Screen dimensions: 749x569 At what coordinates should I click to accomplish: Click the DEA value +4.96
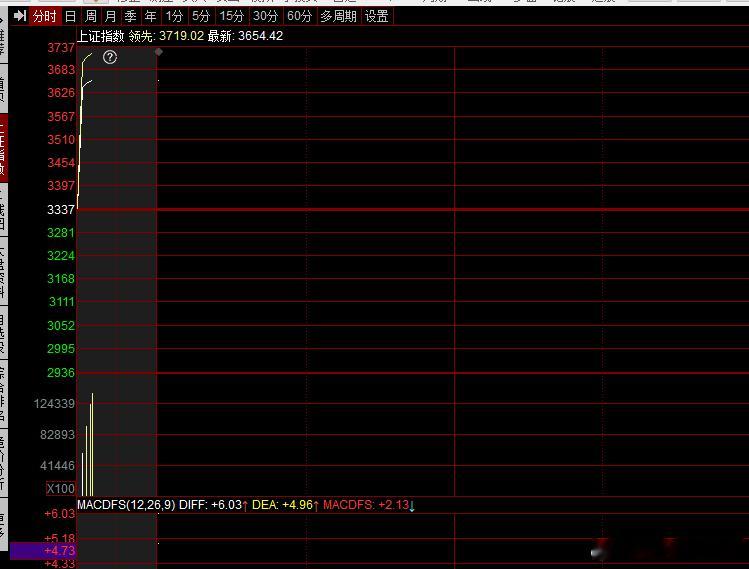[x=297, y=505]
